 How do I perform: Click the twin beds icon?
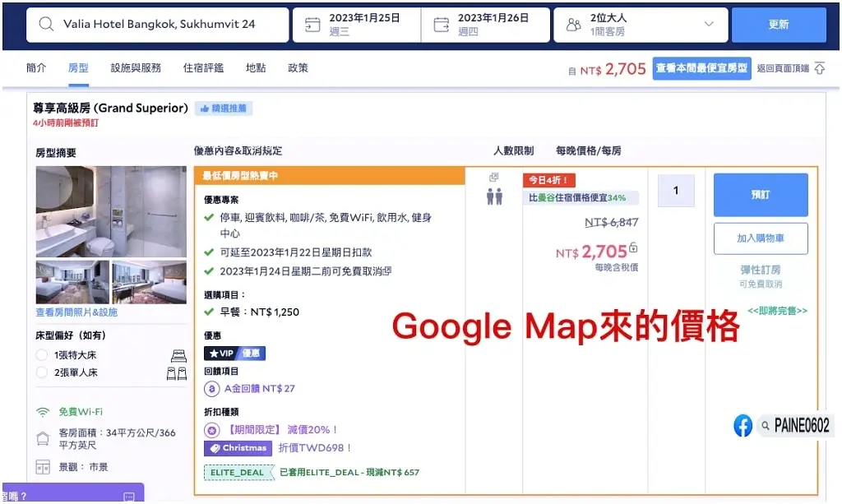point(177,373)
